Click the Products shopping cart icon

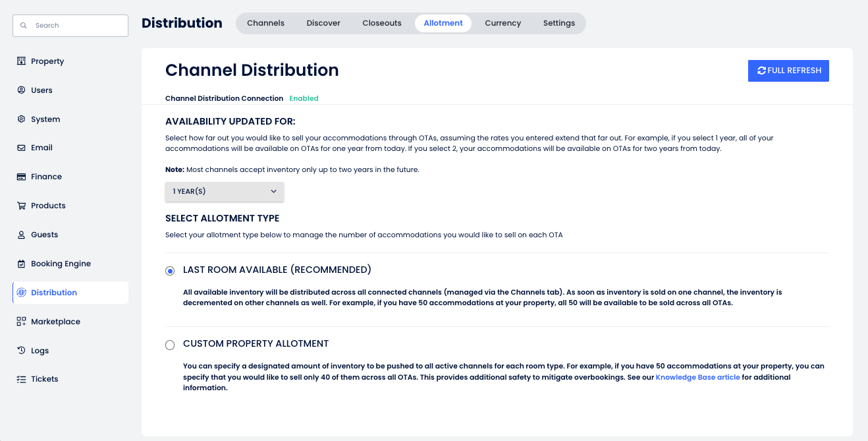click(x=21, y=206)
